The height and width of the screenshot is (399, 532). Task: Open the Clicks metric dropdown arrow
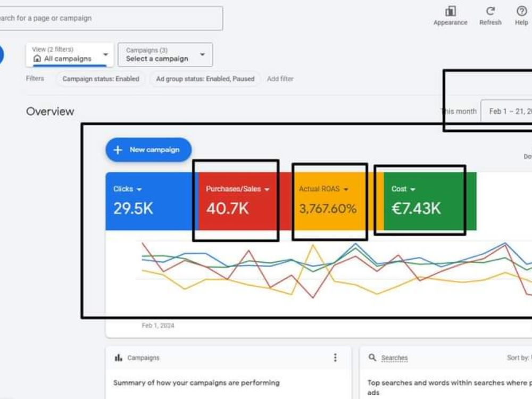(139, 189)
